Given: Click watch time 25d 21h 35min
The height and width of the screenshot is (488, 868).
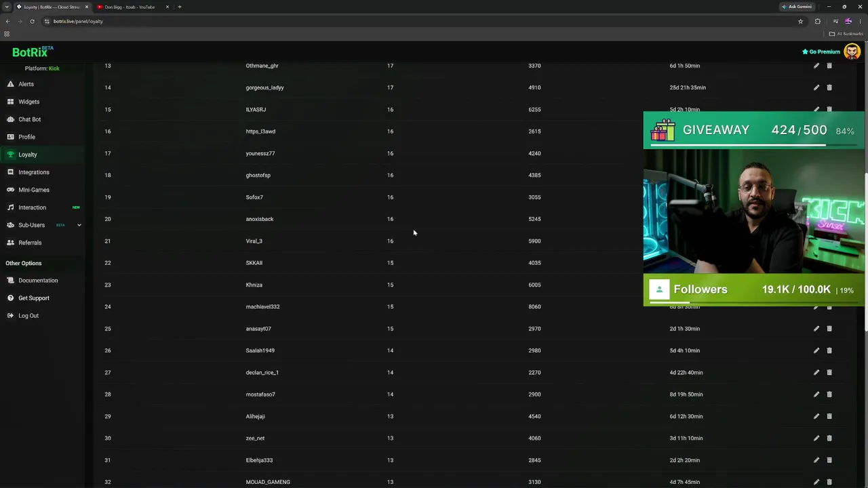Looking at the screenshot, I should pyautogui.click(x=688, y=87).
